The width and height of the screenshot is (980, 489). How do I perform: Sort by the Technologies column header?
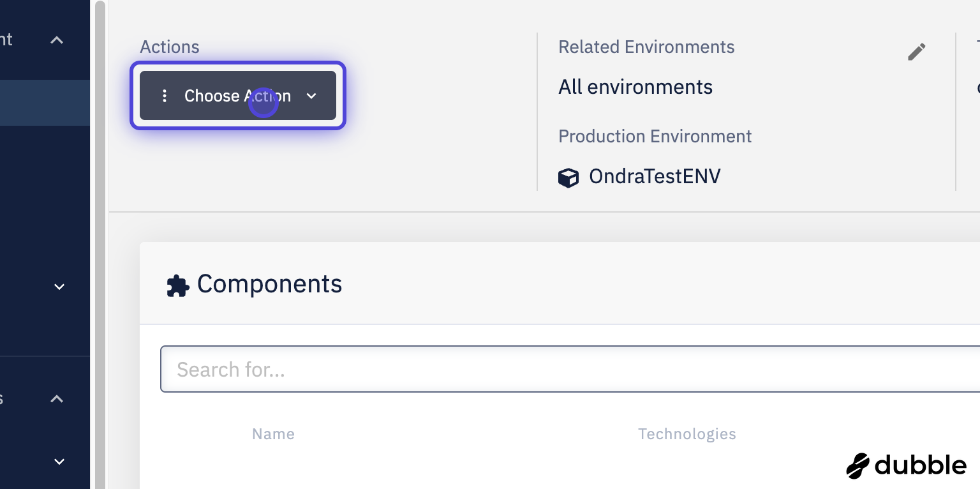click(x=687, y=434)
